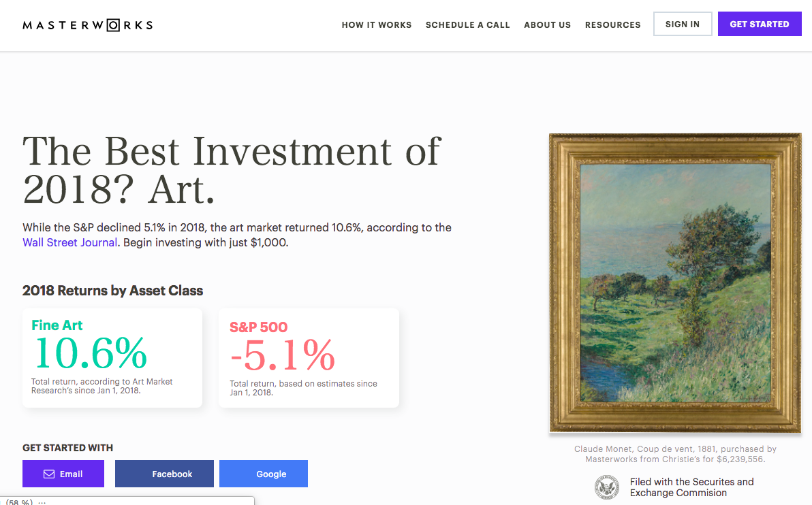This screenshot has width=812, height=505.
Task: Select Schedule a Call in navigation
Action: coord(467,25)
